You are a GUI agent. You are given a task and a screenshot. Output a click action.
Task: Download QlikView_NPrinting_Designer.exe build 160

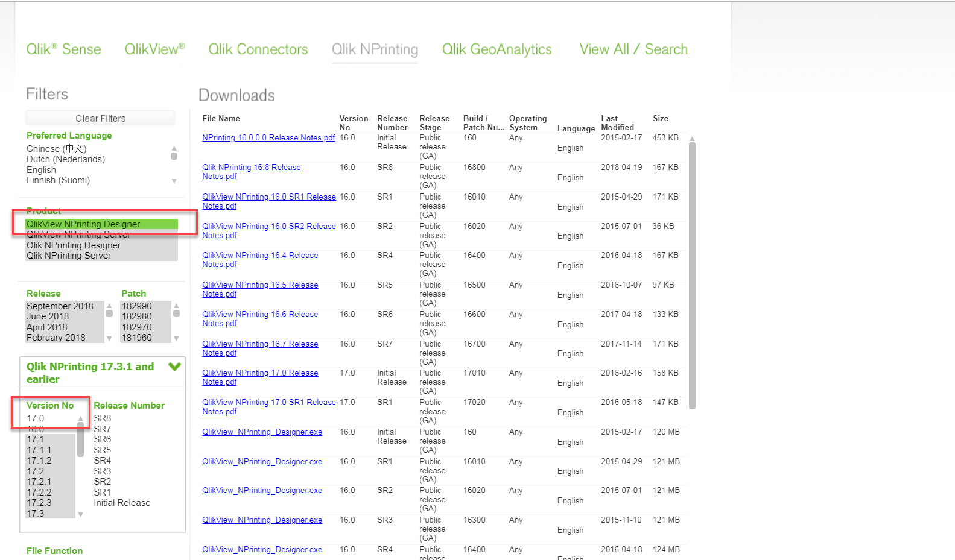pyautogui.click(x=262, y=432)
